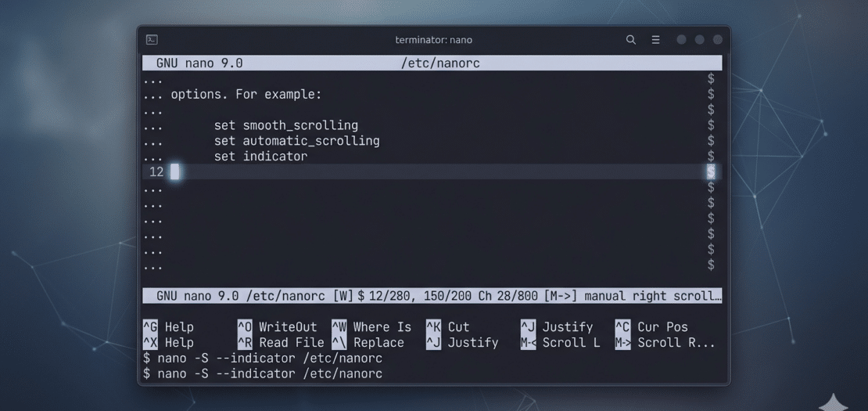The image size is (868, 411).
Task: Select the ^W Where Is shortcut
Action: tap(371, 327)
